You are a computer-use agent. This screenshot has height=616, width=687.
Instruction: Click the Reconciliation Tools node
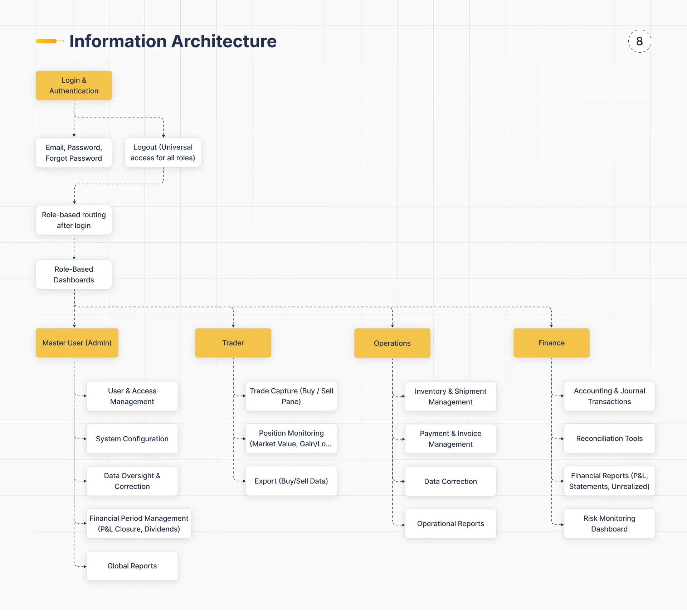(x=609, y=438)
